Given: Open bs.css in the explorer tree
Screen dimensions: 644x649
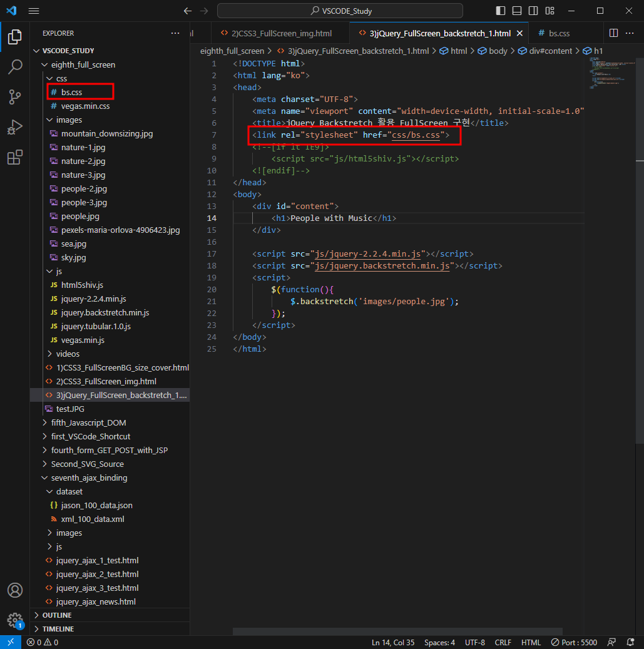Looking at the screenshot, I should (110, 92).
